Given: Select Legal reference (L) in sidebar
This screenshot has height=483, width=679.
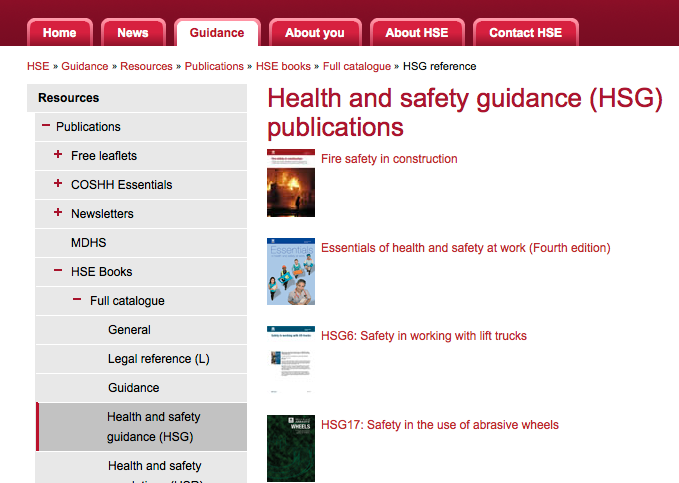Looking at the screenshot, I should (141, 359).
